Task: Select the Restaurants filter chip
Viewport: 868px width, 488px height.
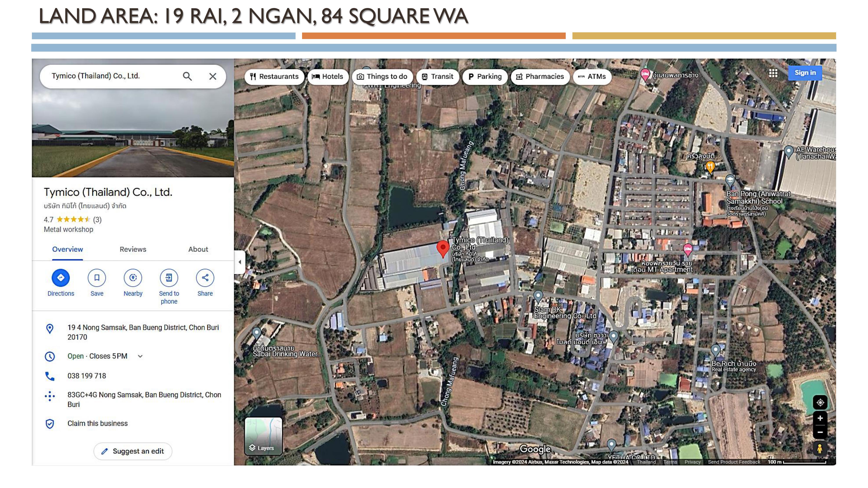Action: click(x=274, y=76)
